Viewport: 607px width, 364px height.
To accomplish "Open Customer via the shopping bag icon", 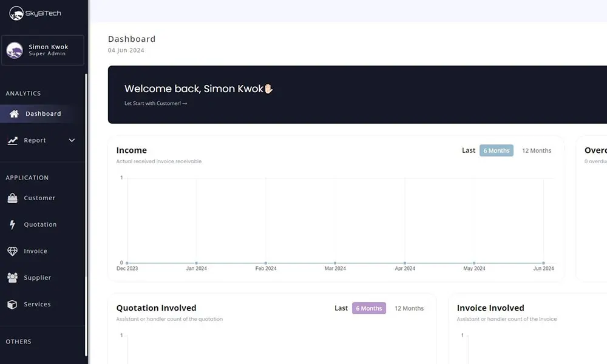I will pos(12,198).
